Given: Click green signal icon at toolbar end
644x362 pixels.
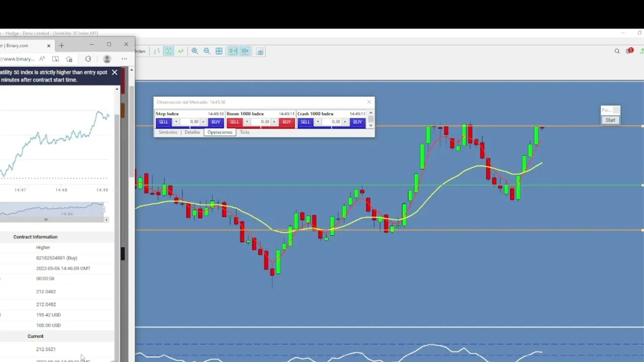Looking at the screenshot, I should pos(641,51).
